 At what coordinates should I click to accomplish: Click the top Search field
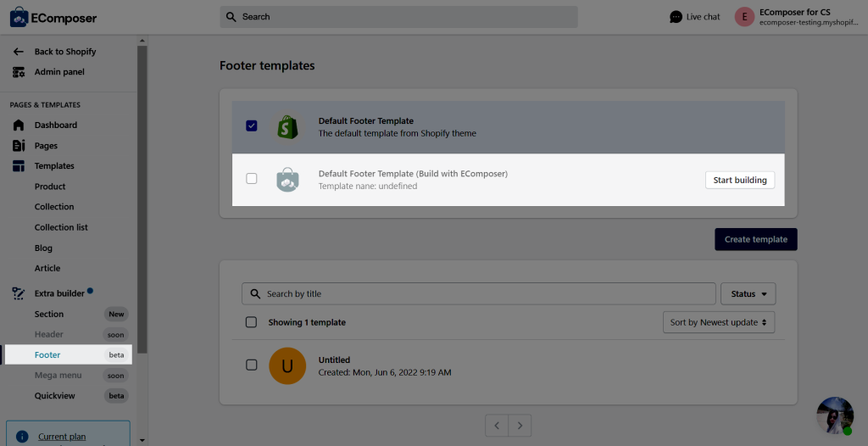pos(398,17)
